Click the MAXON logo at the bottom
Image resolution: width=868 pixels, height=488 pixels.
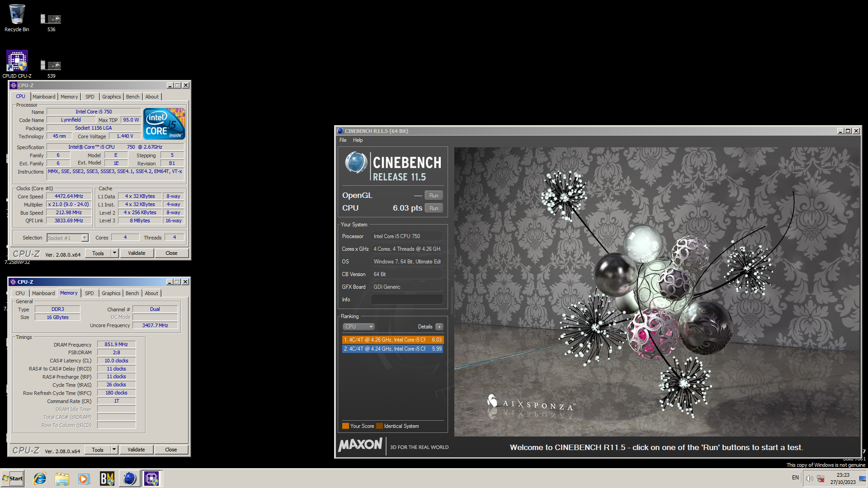360,445
